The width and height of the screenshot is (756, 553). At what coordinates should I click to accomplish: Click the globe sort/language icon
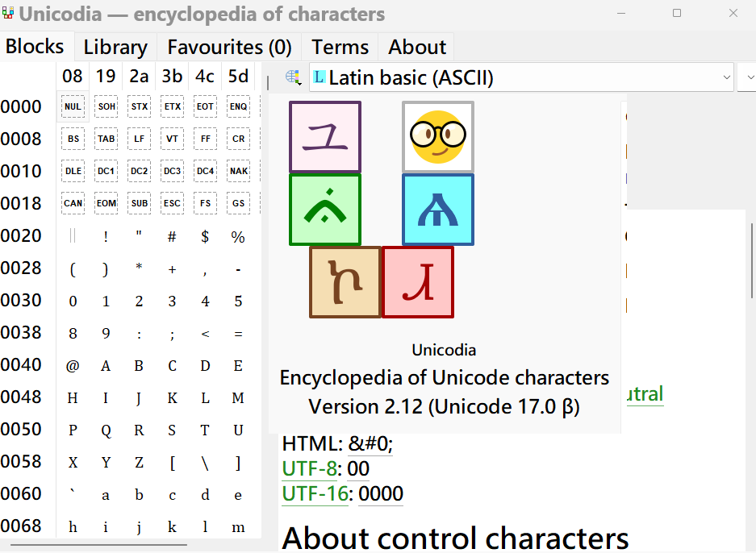pos(293,77)
